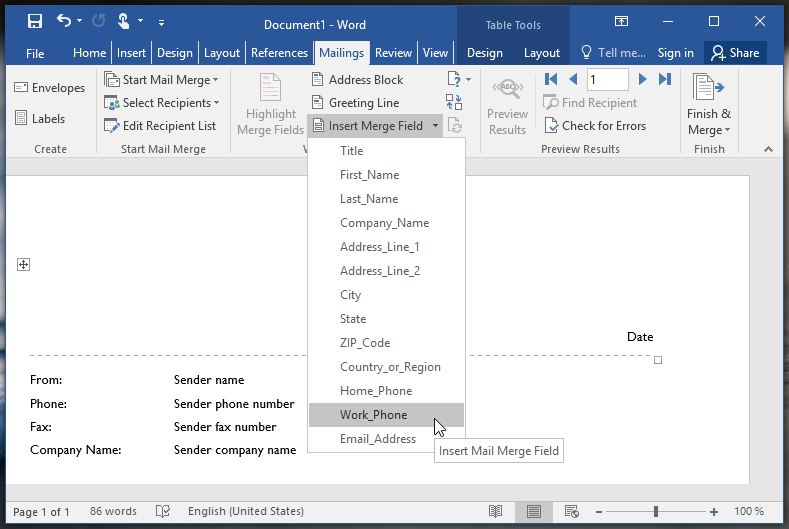Viewport: 789px width, 529px height.
Task: Go to last record in Preview Results
Action: (x=665, y=79)
